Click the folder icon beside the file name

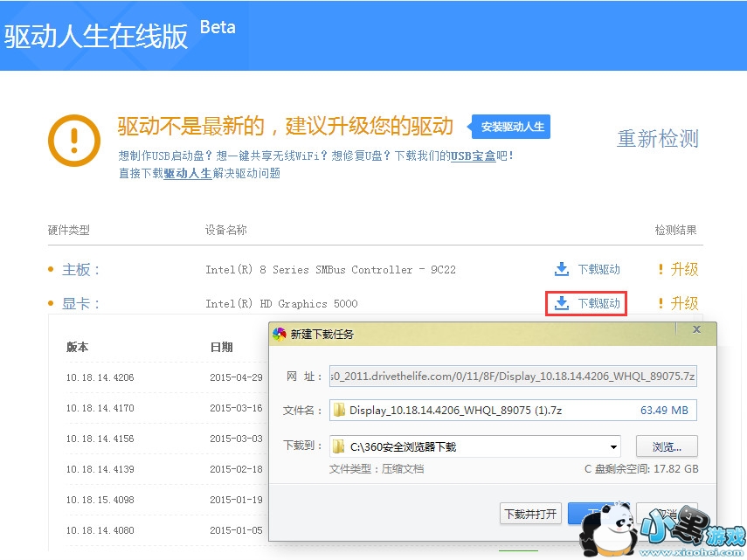(x=338, y=411)
